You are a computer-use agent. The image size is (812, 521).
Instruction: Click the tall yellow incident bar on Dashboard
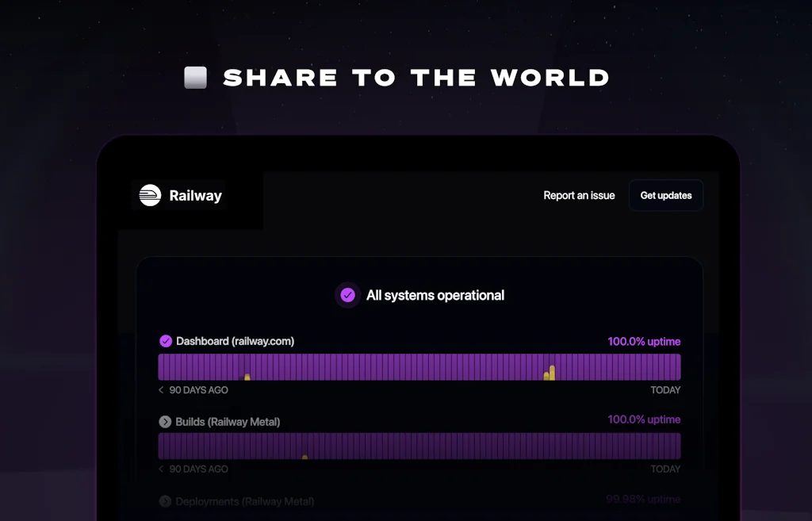pos(552,372)
